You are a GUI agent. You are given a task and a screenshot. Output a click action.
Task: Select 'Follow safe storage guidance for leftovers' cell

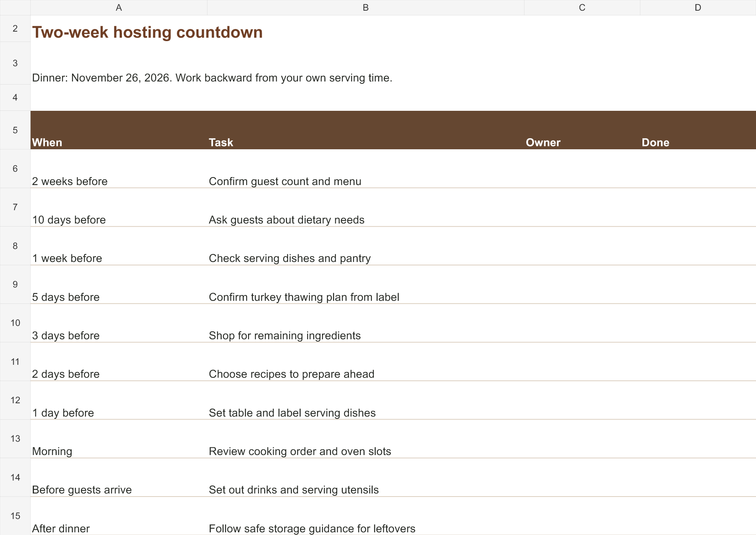click(366, 516)
